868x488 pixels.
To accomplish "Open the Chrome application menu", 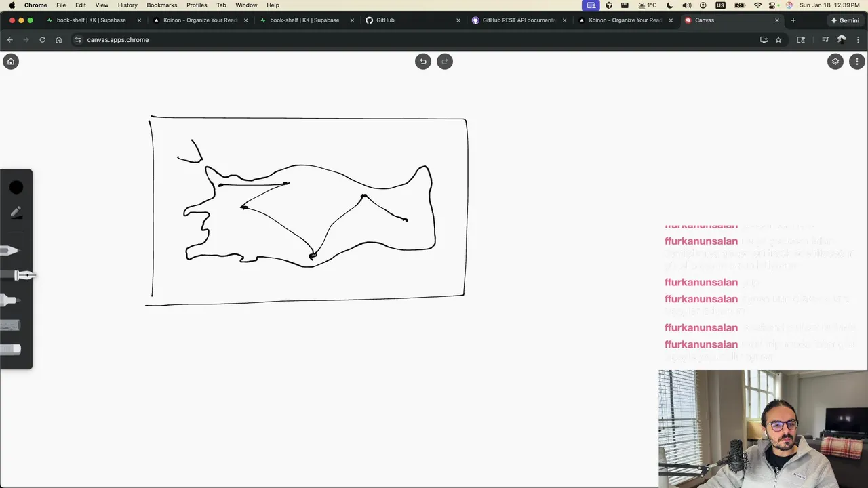I will (36, 5).
